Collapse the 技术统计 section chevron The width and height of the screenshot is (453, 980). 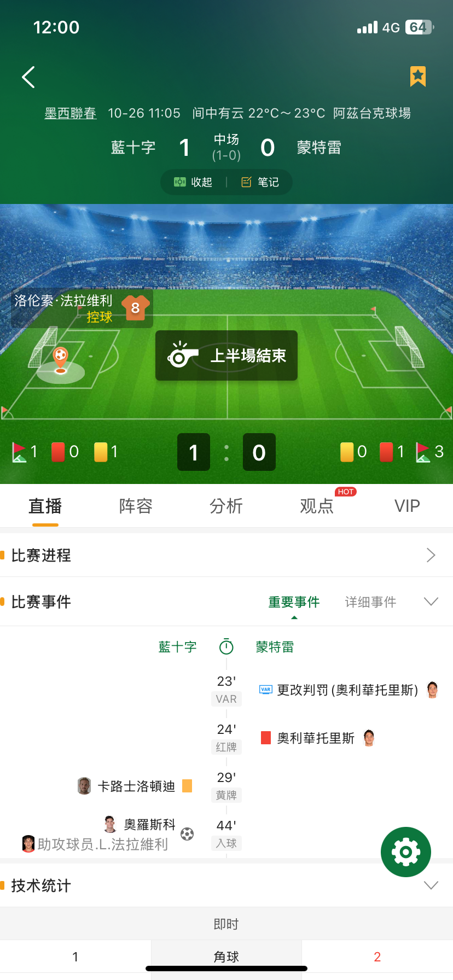(x=431, y=885)
